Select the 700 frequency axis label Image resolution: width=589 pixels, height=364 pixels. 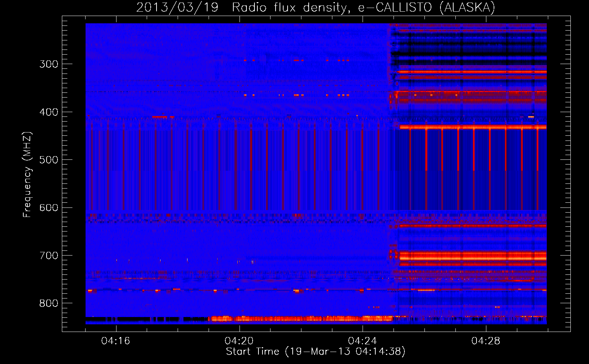tap(49, 256)
